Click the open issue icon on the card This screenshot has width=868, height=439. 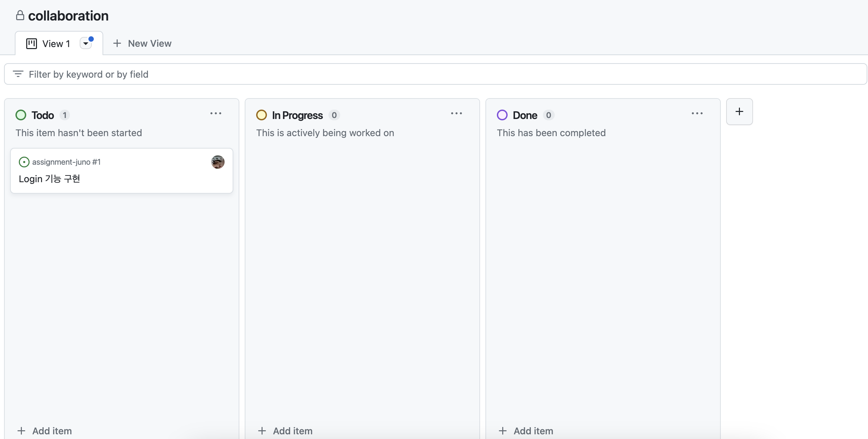(24, 162)
